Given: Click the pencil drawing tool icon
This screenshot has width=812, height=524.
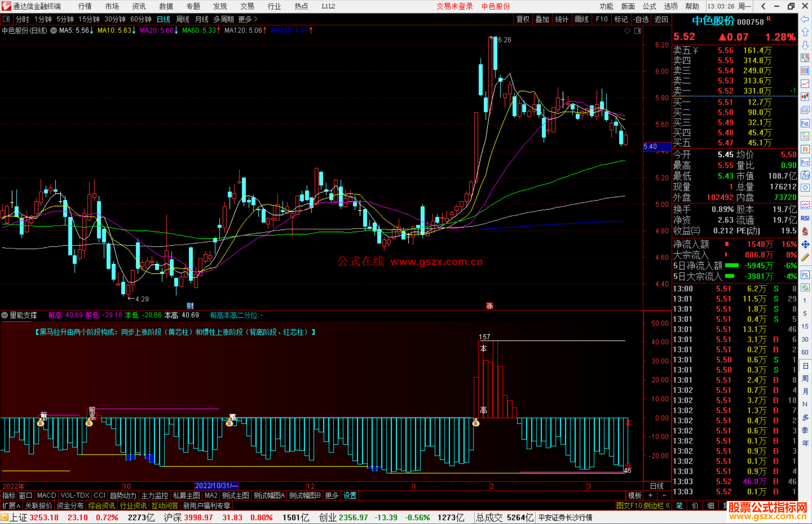Looking at the screenshot, I should click(805, 257).
